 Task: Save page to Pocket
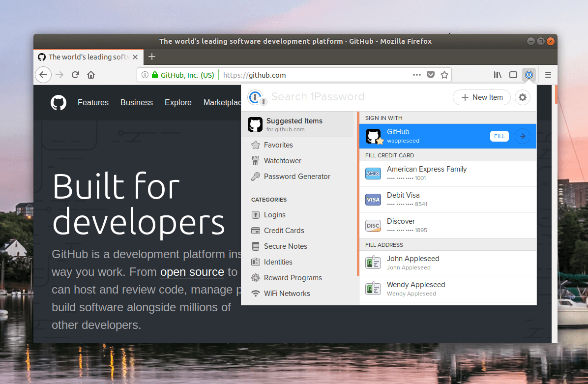point(431,75)
